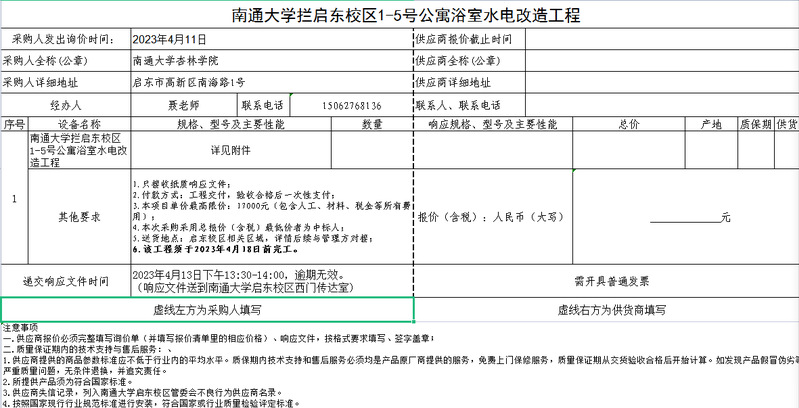Image resolution: width=799 pixels, height=408 pixels.
Task: Click note 3 about 供应商失信记录
Action: pos(142,393)
